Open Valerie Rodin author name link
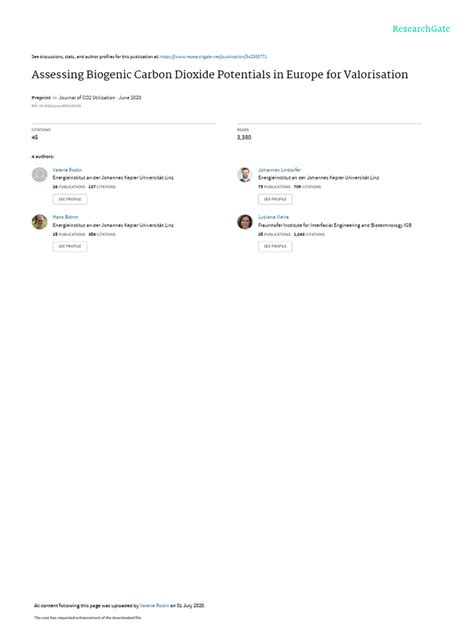This screenshot has height=632, width=474. [67, 170]
